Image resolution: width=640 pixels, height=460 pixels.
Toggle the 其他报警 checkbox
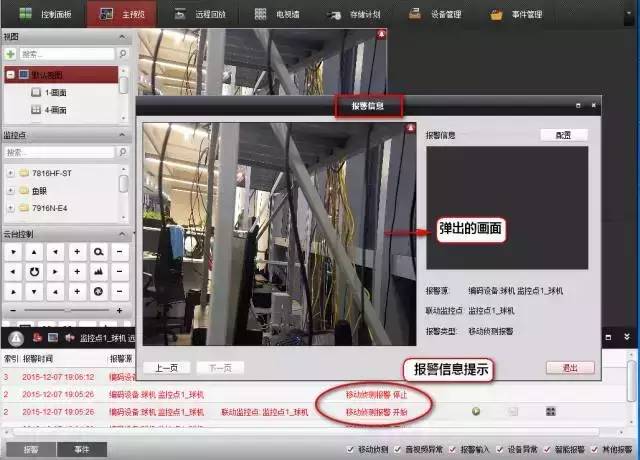595,449
